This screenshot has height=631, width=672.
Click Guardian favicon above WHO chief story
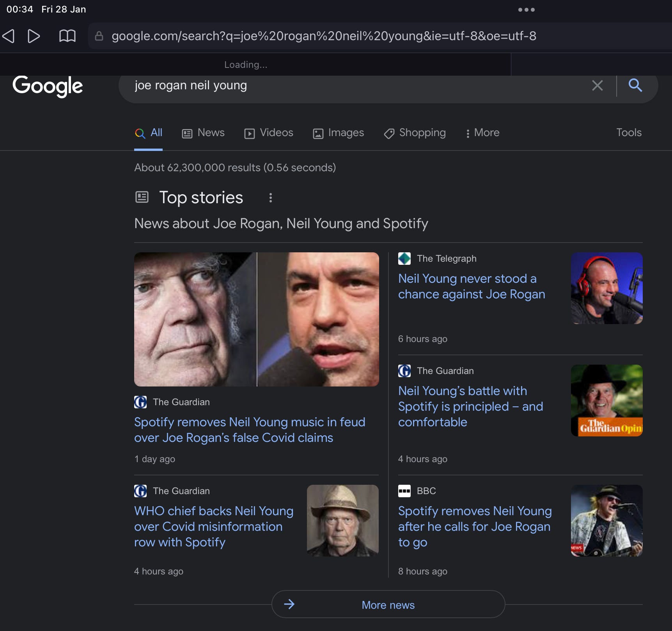(140, 491)
